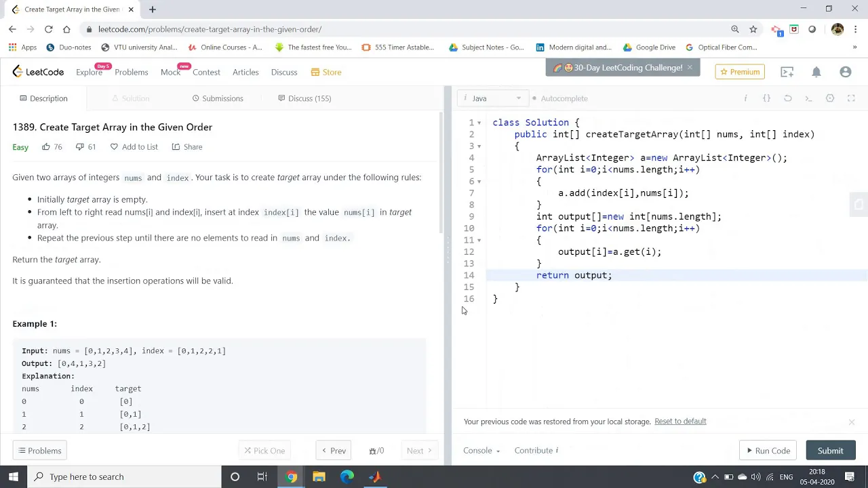
Task: Open the playground icon in the LeetCode header
Action: [x=787, y=72]
